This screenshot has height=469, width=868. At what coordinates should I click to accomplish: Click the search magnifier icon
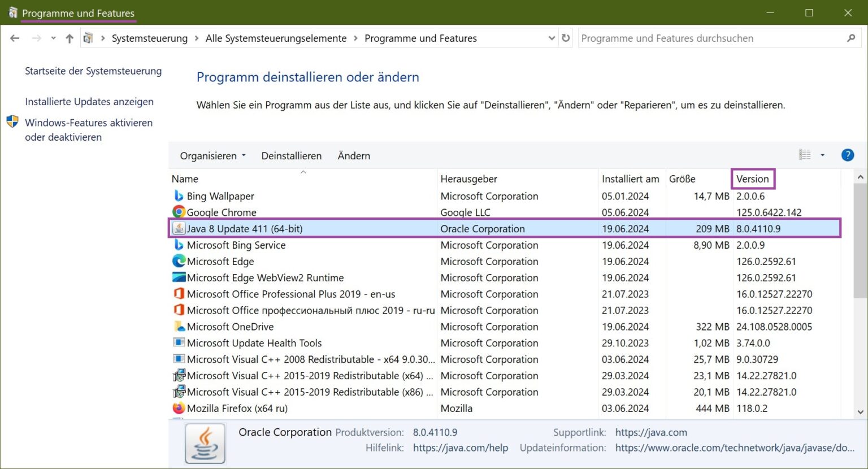[x=851, y=38]
